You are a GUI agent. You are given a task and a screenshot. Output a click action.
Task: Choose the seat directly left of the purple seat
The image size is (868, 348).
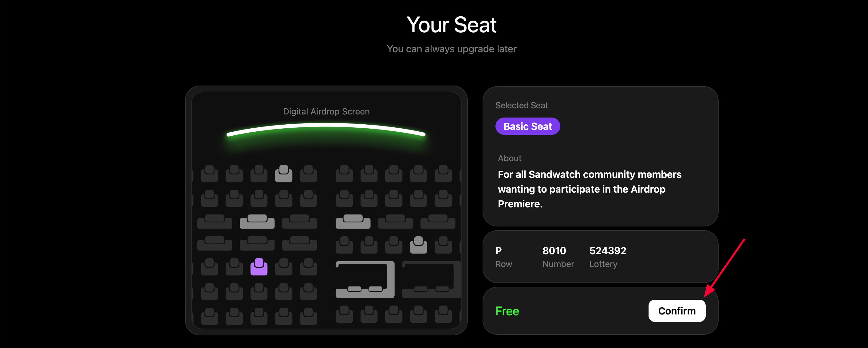coord(234,267)
